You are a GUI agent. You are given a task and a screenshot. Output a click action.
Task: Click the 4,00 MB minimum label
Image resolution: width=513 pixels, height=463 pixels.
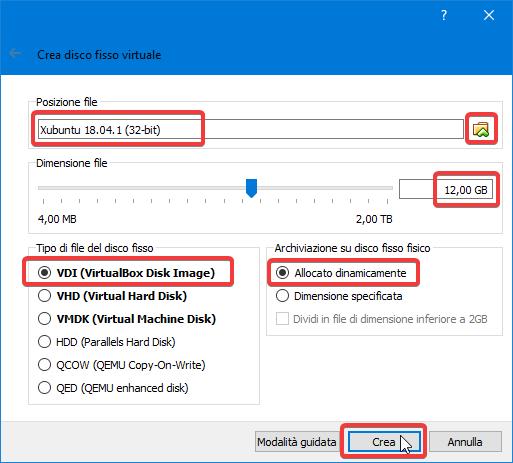[57, 219]
